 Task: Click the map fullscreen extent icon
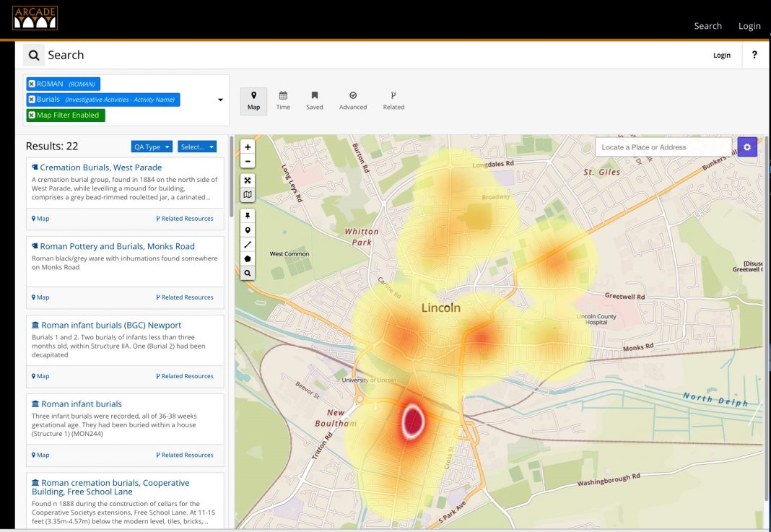tap(248, 180)
